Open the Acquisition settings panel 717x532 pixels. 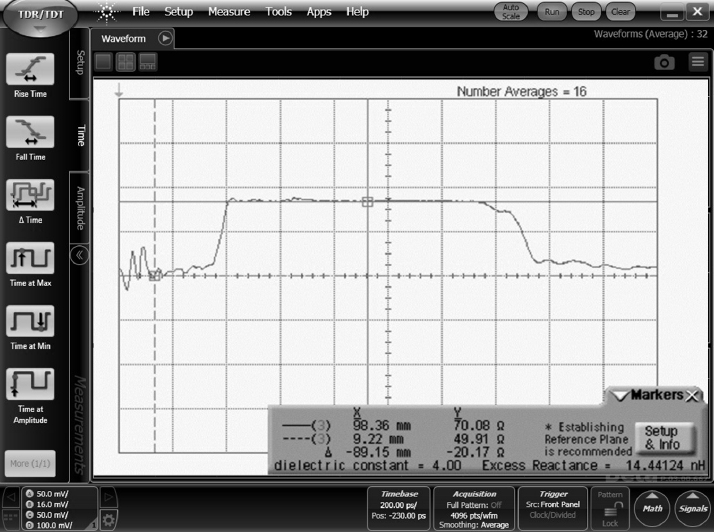474,509
